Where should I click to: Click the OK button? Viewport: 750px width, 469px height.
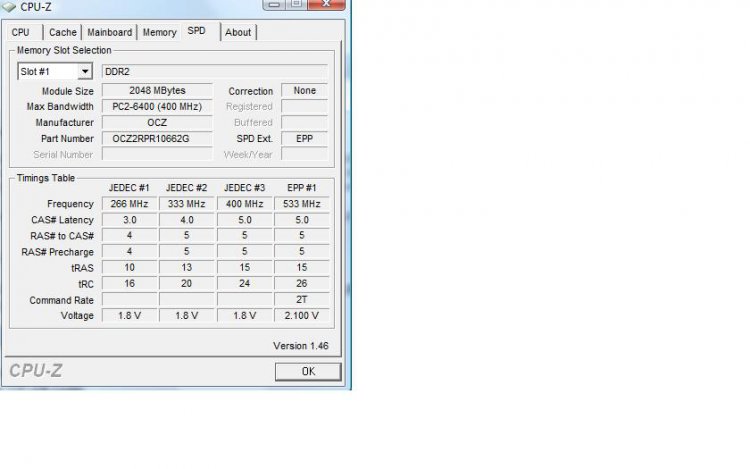308,371
